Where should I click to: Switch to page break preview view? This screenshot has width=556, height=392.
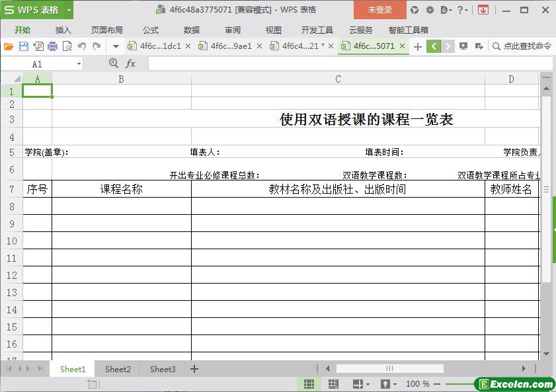[x=333, y=384]
